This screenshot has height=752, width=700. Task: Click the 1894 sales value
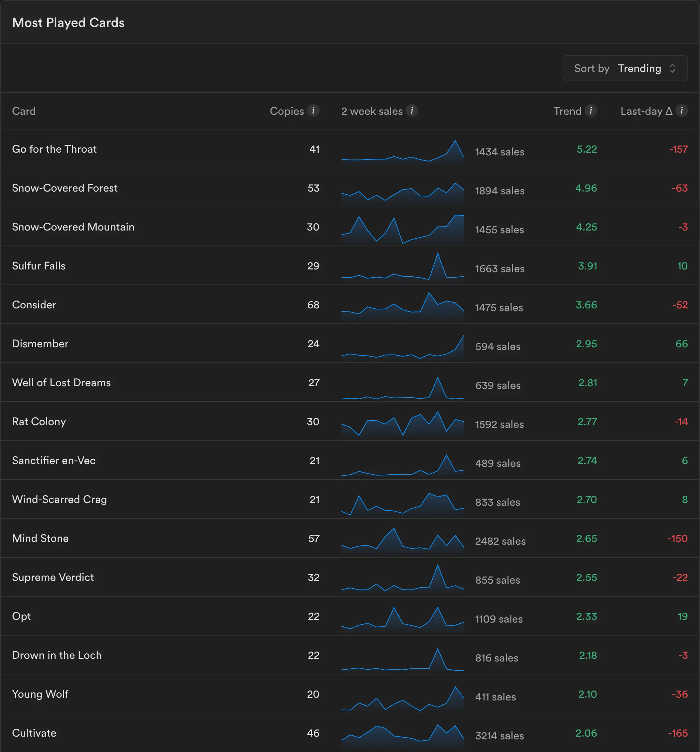pyautogui.click(x=500, y=191)
